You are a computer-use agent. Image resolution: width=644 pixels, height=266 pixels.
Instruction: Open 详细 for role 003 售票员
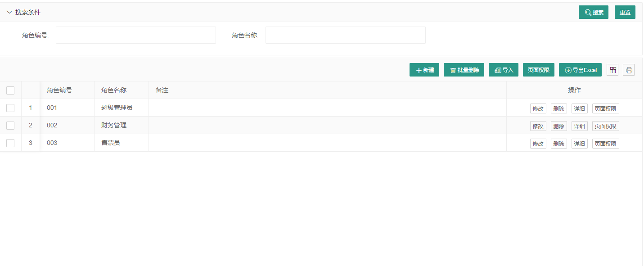[x=579, y=143]
